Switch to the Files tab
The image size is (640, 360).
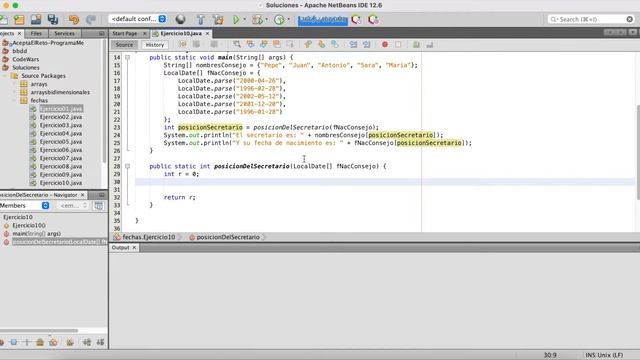(36, 33)
